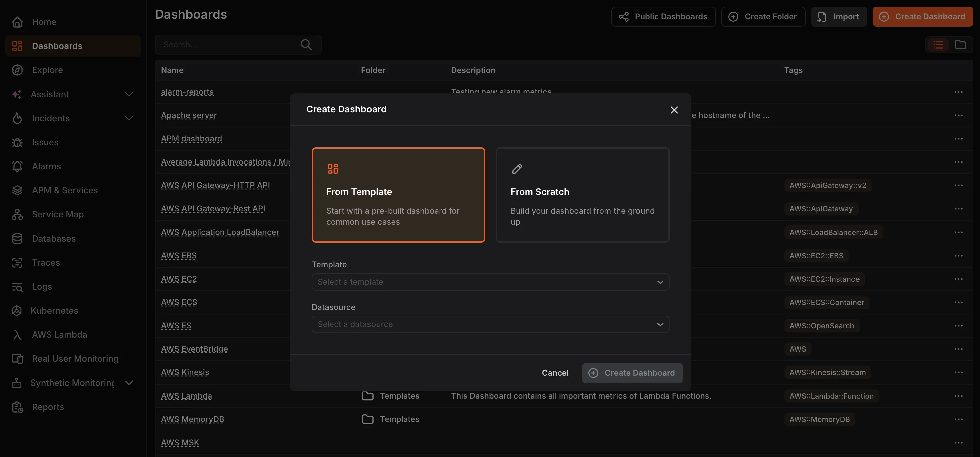Screen dimensions: 980x457
Task: Click the Create Folder button
Action: pos(763,16)
